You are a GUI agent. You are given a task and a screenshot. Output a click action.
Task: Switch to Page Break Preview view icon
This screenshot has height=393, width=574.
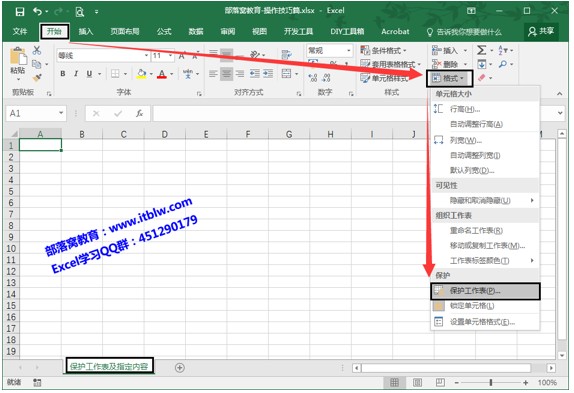(x=440, y=382)
